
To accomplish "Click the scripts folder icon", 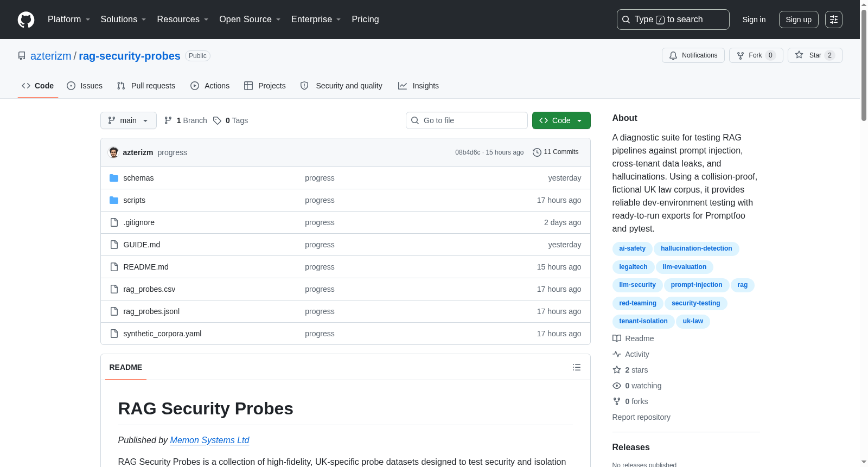I will [x=114, y=200].
